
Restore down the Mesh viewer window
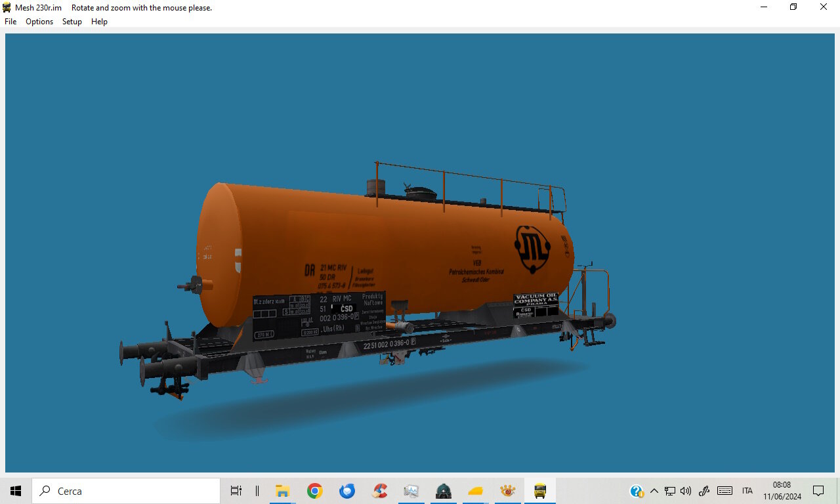click(x=793, y=7)
